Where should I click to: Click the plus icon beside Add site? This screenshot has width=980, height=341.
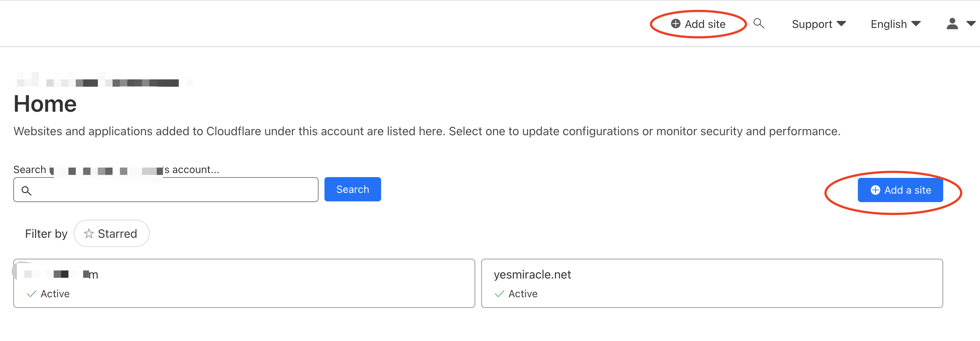coord(675,24)
